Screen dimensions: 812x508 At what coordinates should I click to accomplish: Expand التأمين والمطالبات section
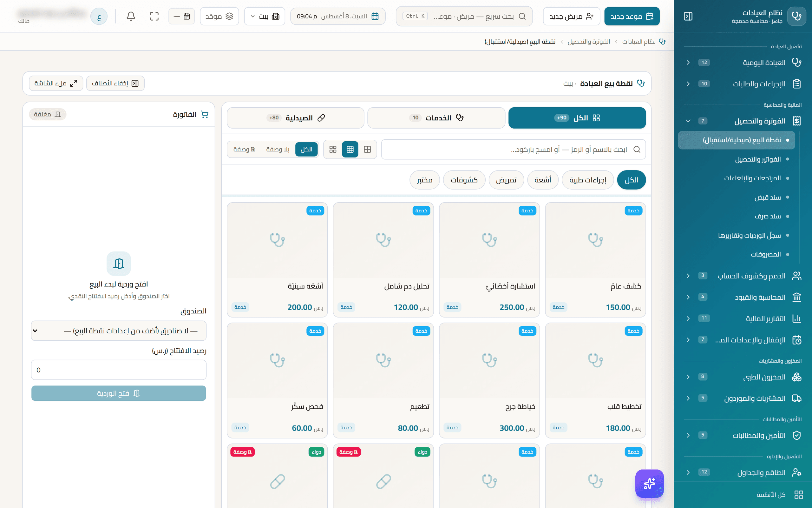[x=742, y=435]
